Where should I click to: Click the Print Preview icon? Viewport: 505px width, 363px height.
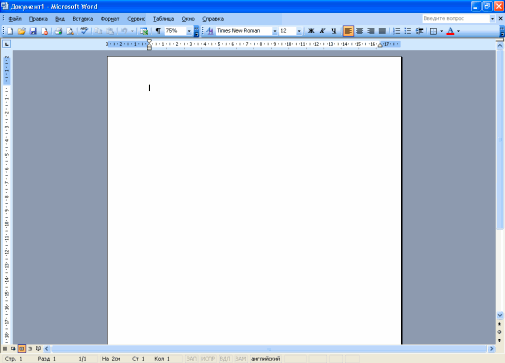click(70, 31)
